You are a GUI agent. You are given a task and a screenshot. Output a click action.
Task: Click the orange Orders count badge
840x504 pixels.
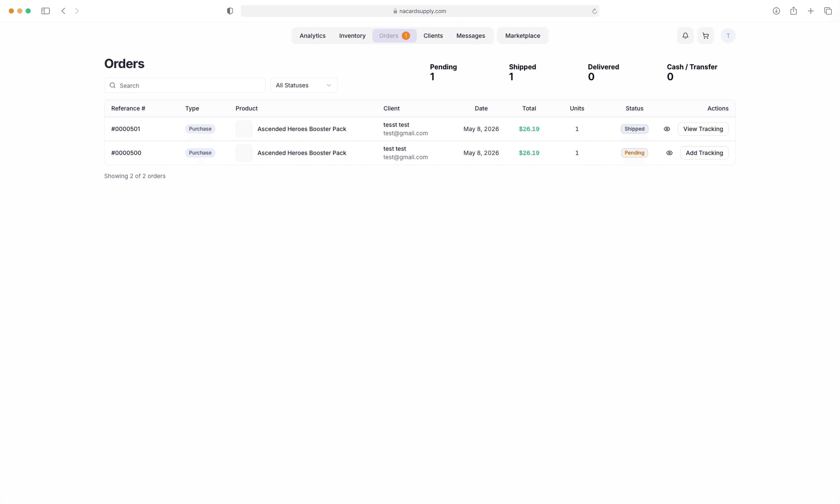[x=406, y=36]
